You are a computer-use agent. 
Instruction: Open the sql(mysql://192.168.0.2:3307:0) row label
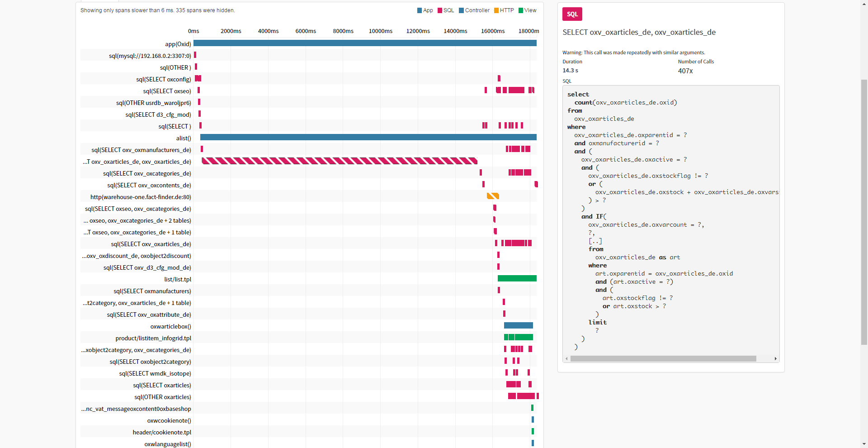click(x=150, y=56)
